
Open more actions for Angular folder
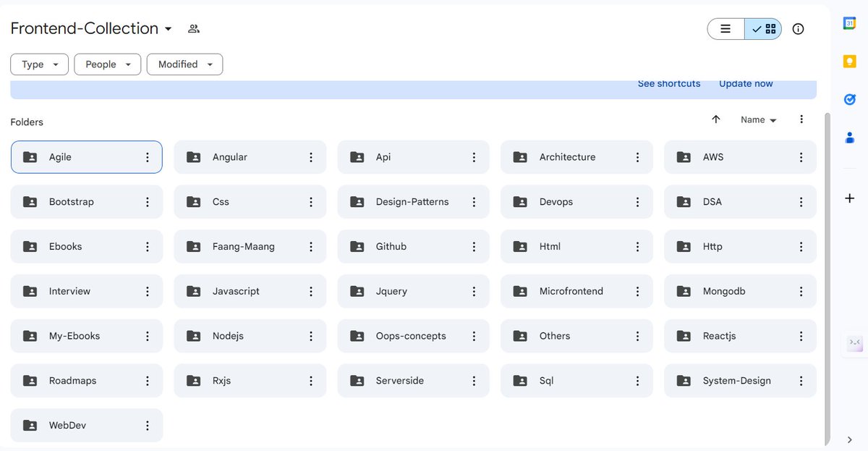[x=311, y=157]
